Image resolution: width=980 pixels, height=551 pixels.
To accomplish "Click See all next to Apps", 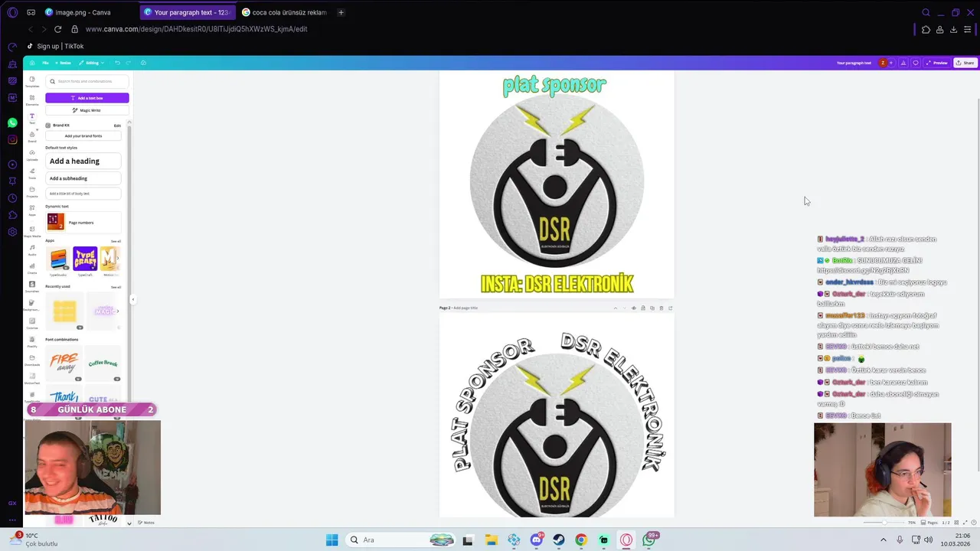I will tap(116, 241).
